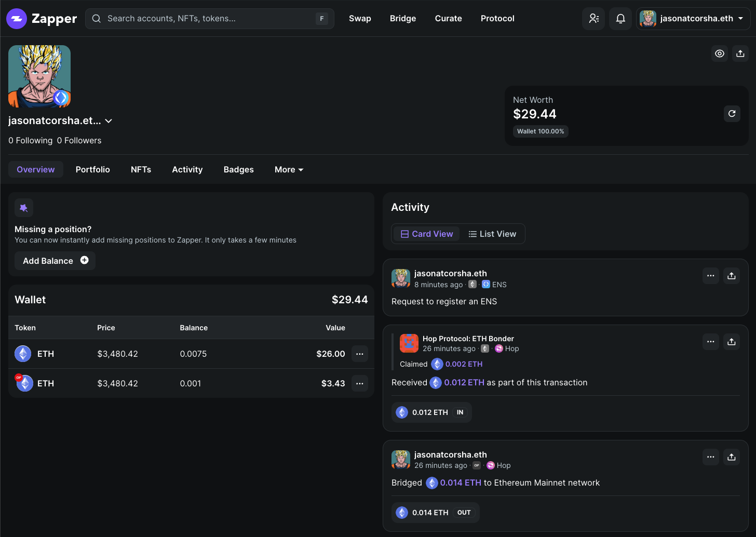Viewport: 756px width, 537px height.
Task: Open more options on ENS register card
Action: pos(711,276)
